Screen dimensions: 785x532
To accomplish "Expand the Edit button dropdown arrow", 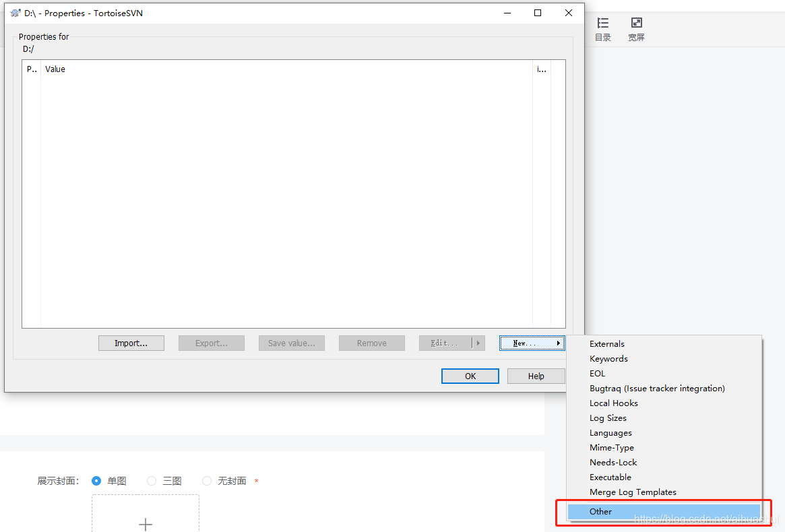I will (478, 343).
